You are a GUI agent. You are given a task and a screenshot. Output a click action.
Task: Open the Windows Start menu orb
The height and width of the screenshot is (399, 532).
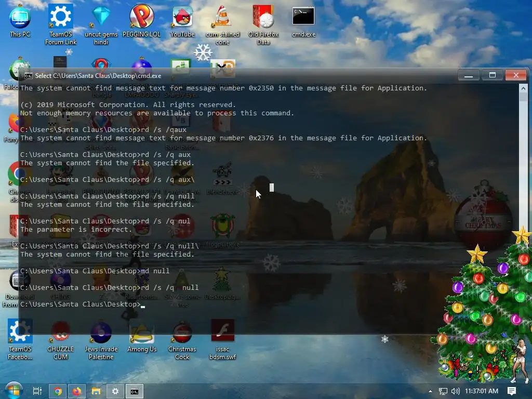14,391
